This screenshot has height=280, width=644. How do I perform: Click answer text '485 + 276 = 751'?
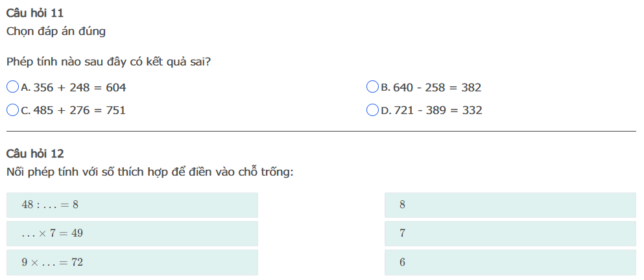click(79, 111)
